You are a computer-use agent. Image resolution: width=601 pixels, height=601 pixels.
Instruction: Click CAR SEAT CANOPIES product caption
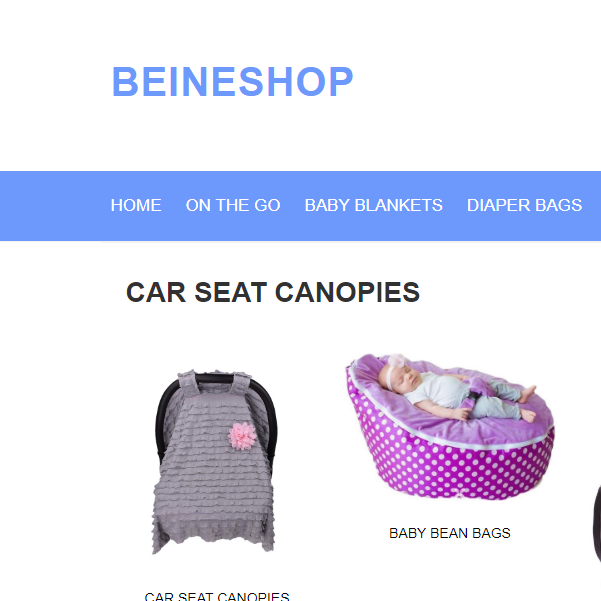pos(217,596)
